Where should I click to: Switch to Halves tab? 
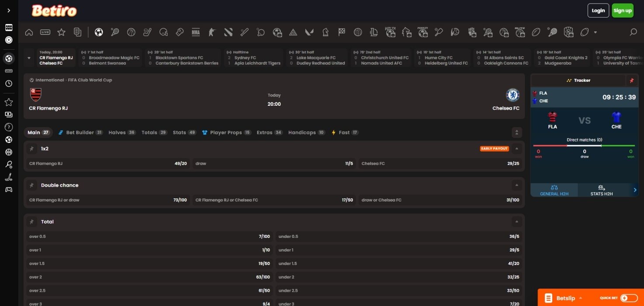122,132
